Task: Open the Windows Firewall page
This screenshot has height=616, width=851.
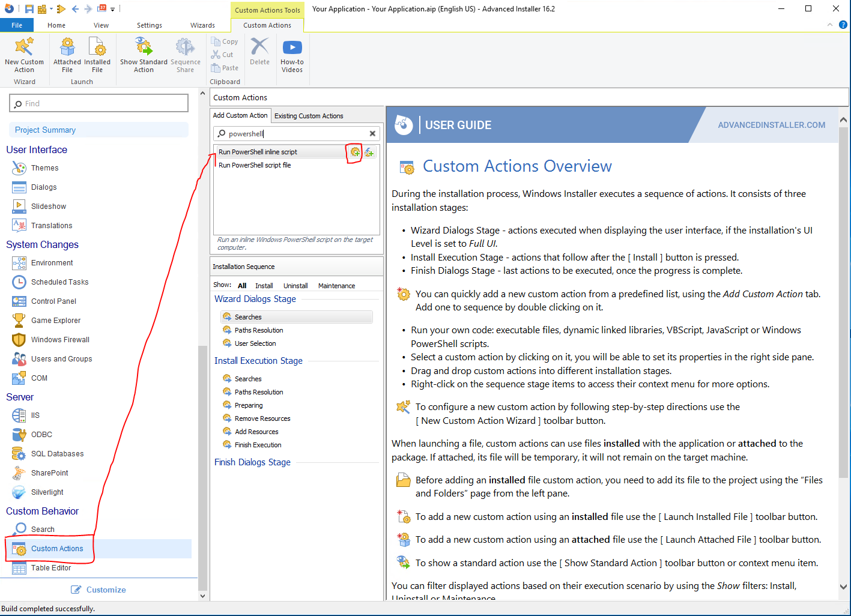Action: [60, 340]
